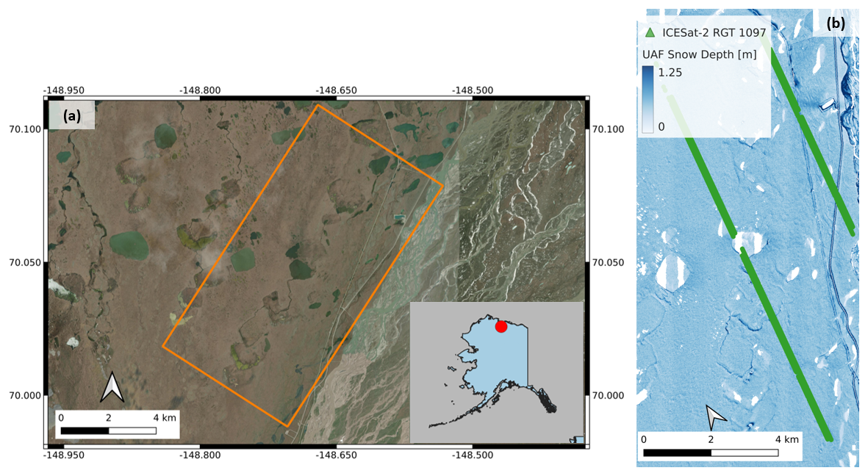
Task: Click the 70.000 latitude label on right axis
Action: coord(608,395)
